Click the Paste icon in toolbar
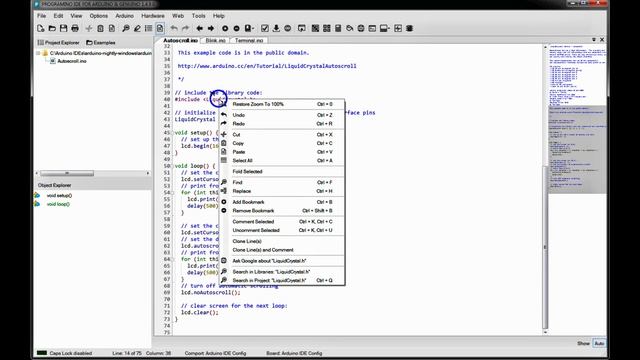 click(111, 28)
